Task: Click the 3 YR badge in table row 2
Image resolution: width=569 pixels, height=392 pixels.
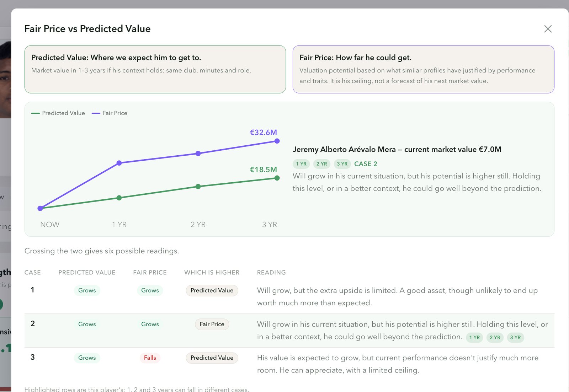Action: pyautogui.click(x=515, y=338)
